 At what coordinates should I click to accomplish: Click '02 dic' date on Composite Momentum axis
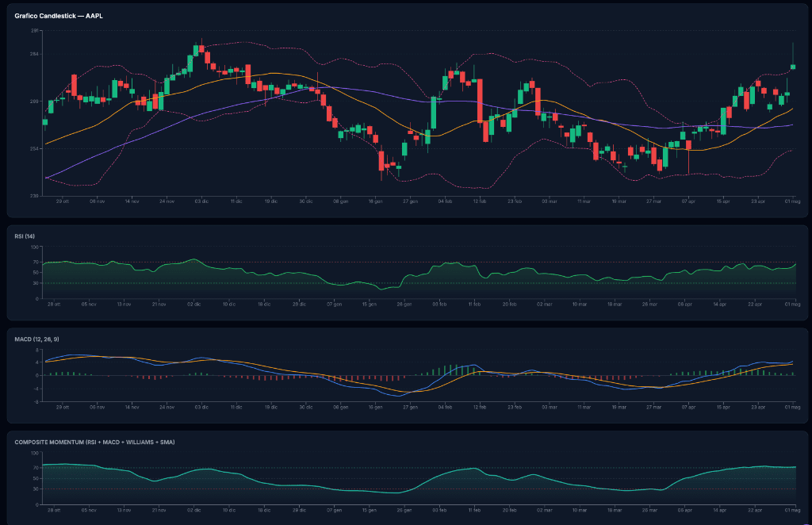194,511
